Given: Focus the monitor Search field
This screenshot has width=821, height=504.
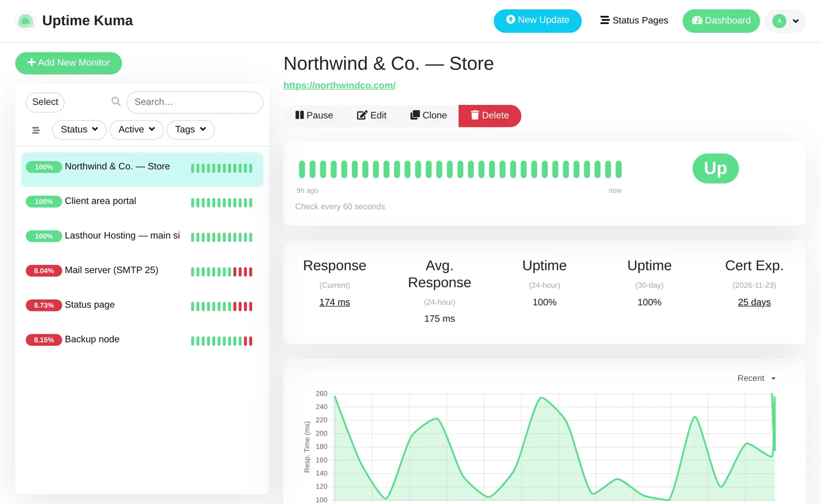Looking at the screenshot, I should [195, 102].
